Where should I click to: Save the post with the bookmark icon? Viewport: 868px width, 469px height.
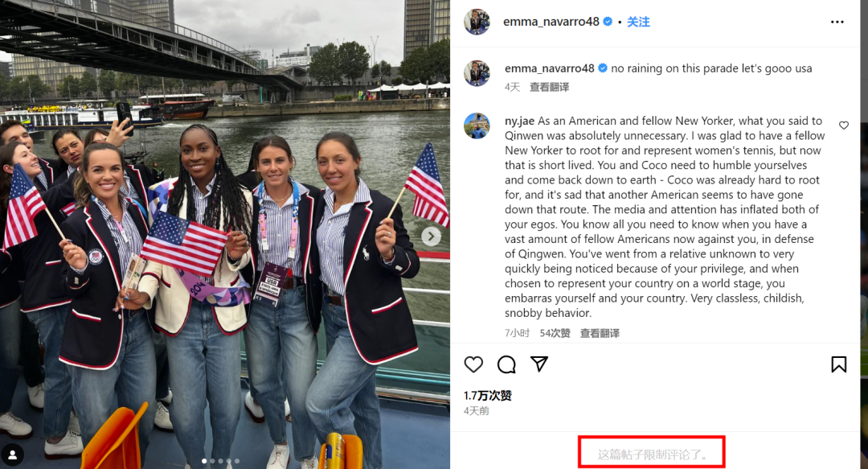point(838,364)
